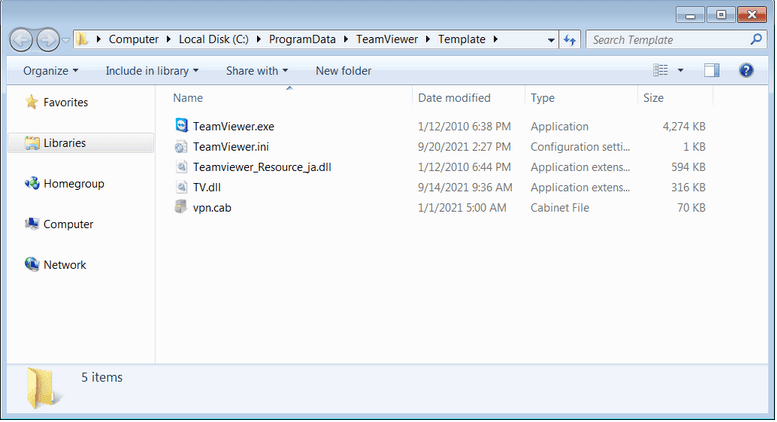Select the vpn.cab file name
The image size is (777, 422).
pyautogui.click(x=212, y=208)
